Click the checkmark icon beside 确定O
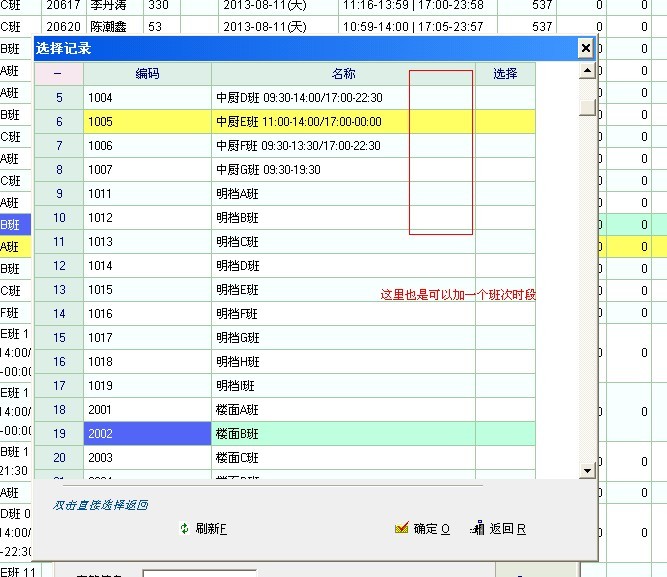Image resolution: width=667 pixels, height=577 pixels. (x=402, y=528)
